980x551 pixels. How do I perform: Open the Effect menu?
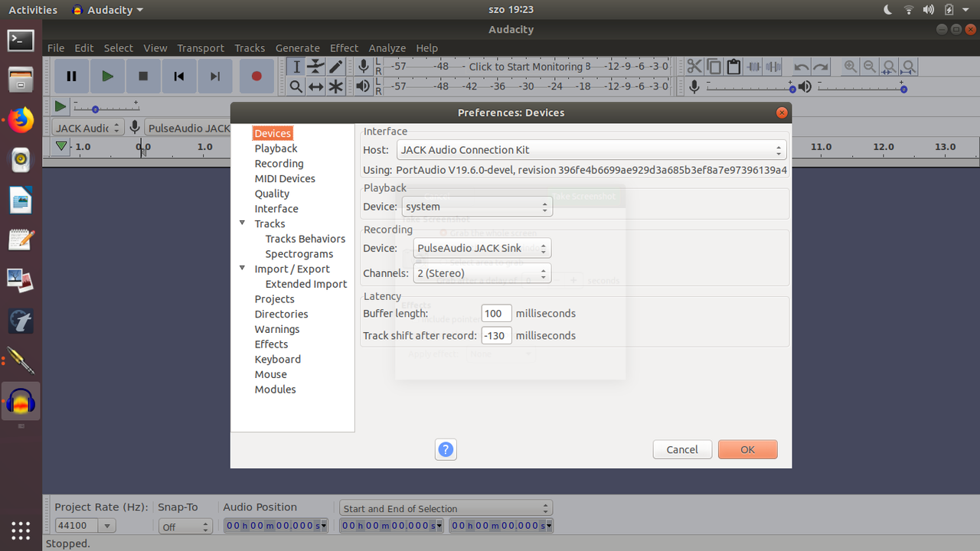point(344,47)
